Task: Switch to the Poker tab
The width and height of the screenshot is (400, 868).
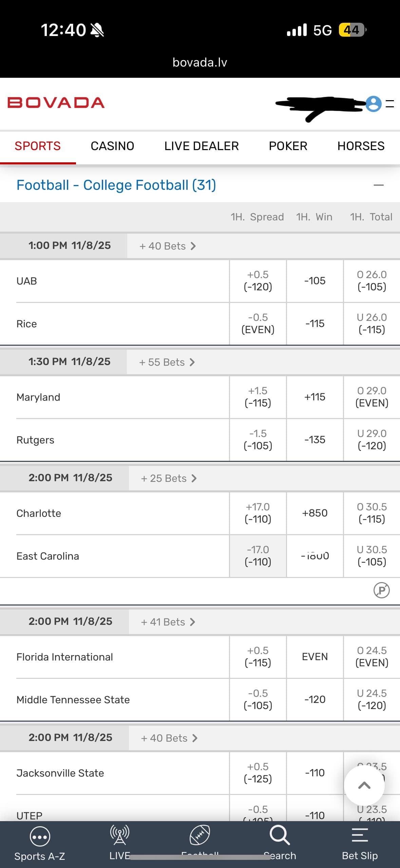Action: click(x=288, y=146)
